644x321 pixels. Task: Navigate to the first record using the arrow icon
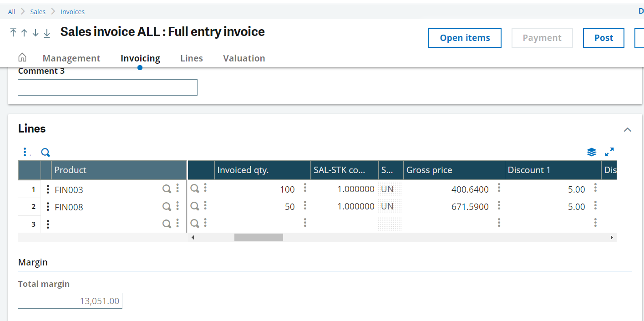tap(13, 33)
